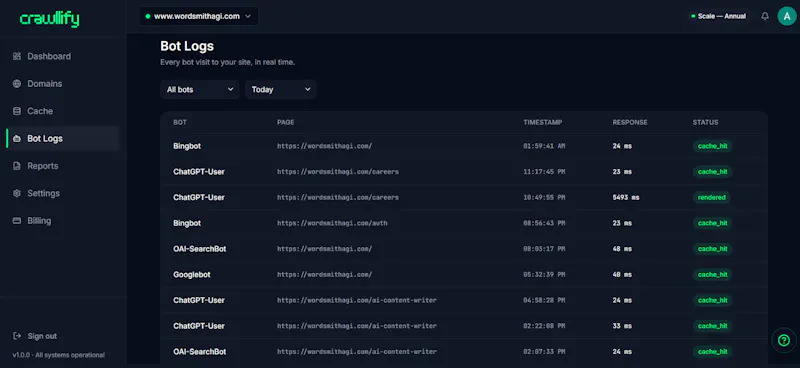Viewport: 800px width, 368px height.
Task: Click cache_hit badge in 08:56:43 PM row
Action: pyautogui.click(x=712, y=223)
